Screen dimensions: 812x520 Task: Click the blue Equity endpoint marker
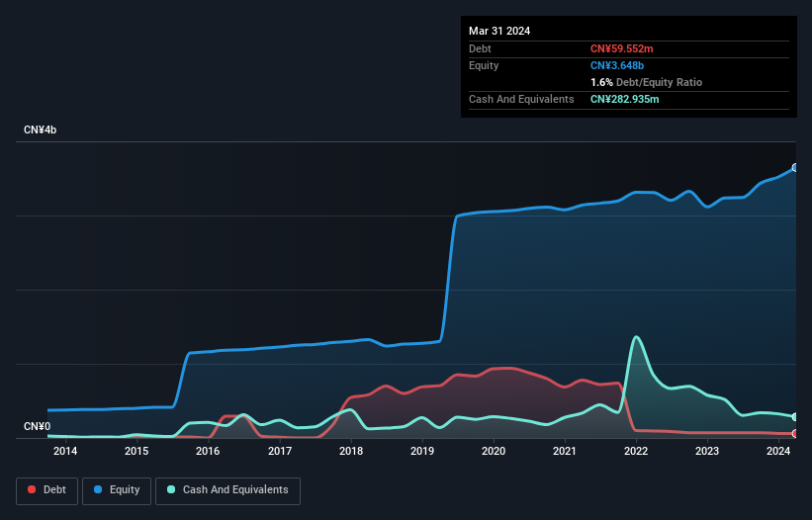coord(795,168)
